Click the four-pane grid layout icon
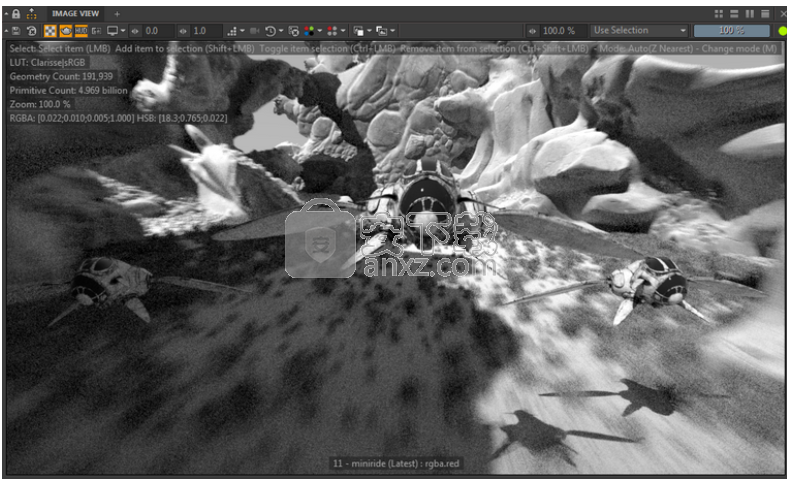 pyautogui.click(x=719, y=14)
